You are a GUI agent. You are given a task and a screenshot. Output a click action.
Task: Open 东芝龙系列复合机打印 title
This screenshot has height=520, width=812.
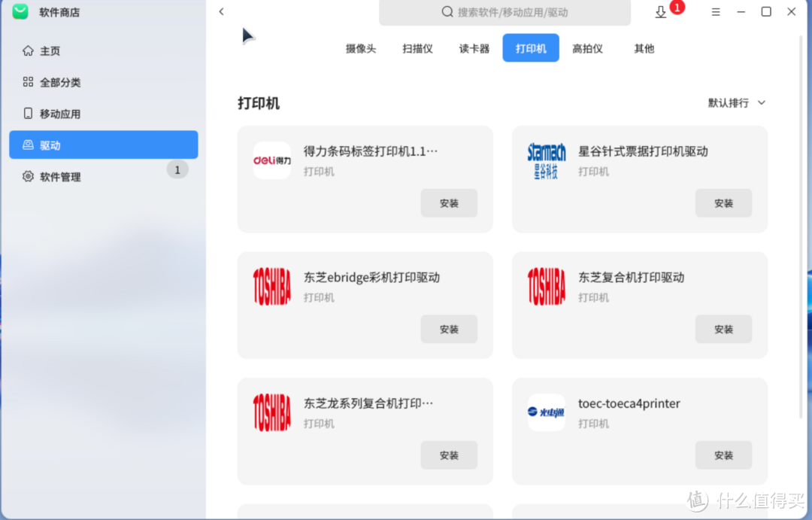tap(368, 403)
